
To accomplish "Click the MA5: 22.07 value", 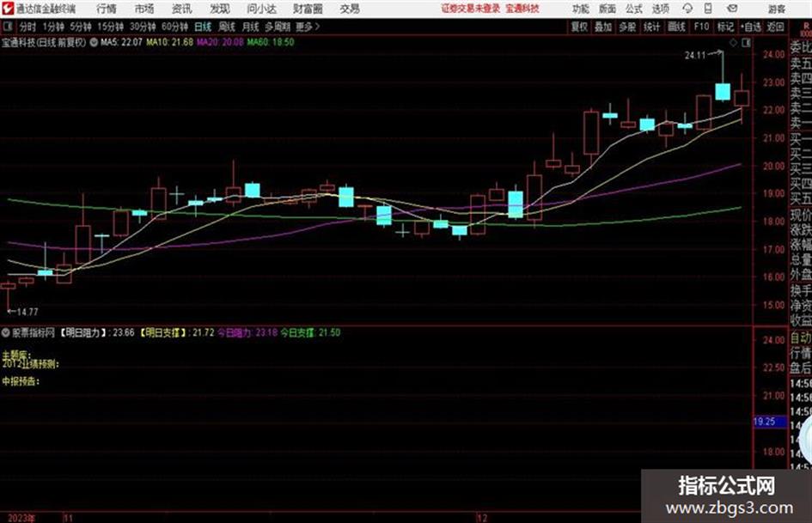I will pyautogui.click(x=121, y=42).
